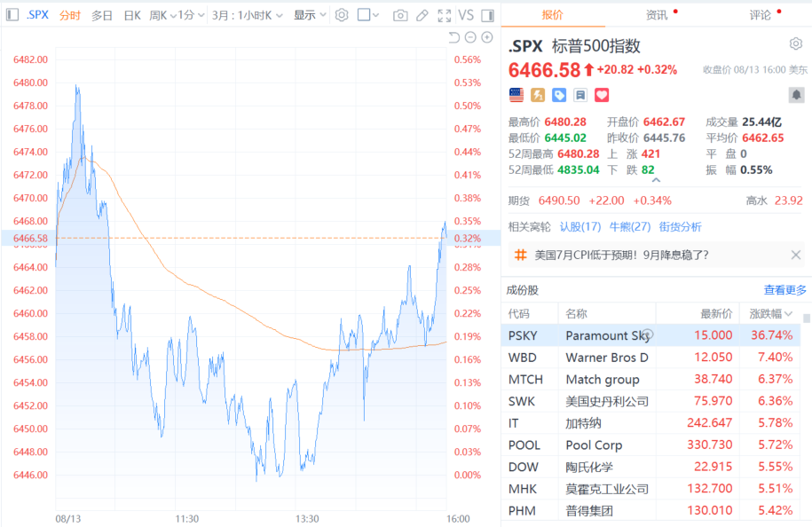Screen dimensions: 812x527
Task: Open chart settings gear in toolbar
Action: 342,16
